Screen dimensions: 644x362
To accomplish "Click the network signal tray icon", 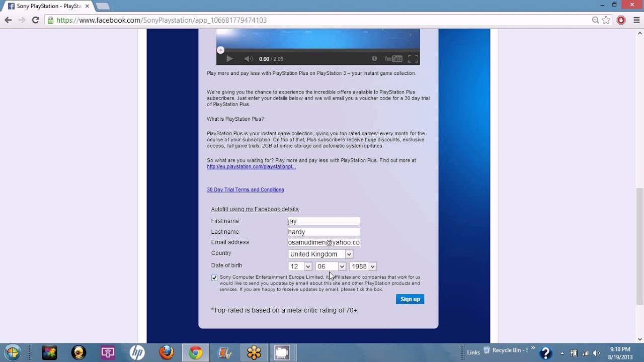I will tap(585, 353).
